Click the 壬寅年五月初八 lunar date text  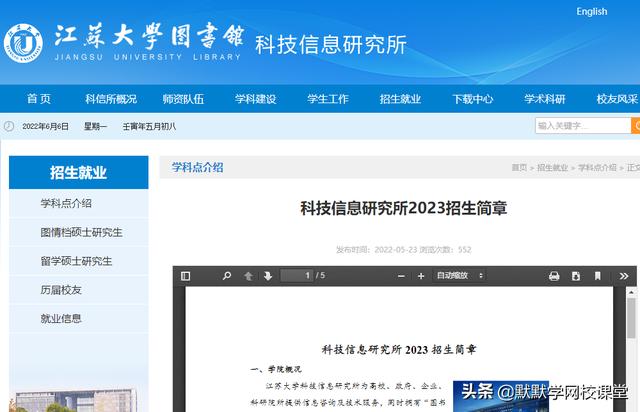click(149, 127)
